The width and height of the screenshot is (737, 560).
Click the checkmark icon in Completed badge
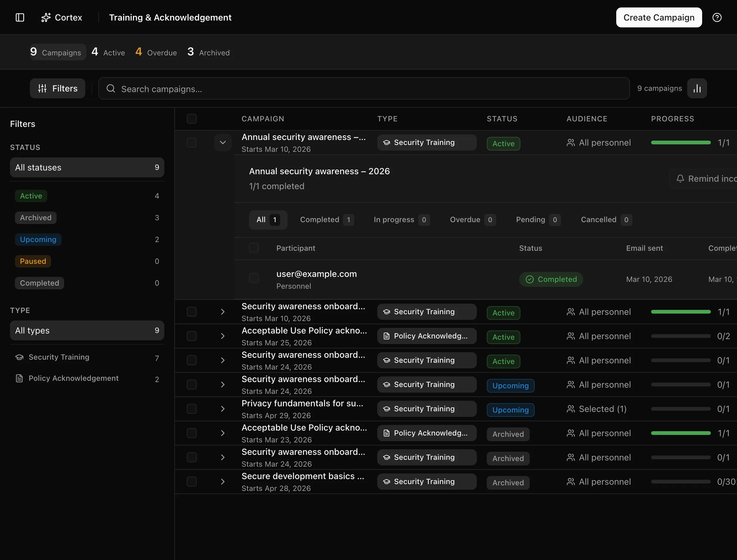click(x=529, y=279)
